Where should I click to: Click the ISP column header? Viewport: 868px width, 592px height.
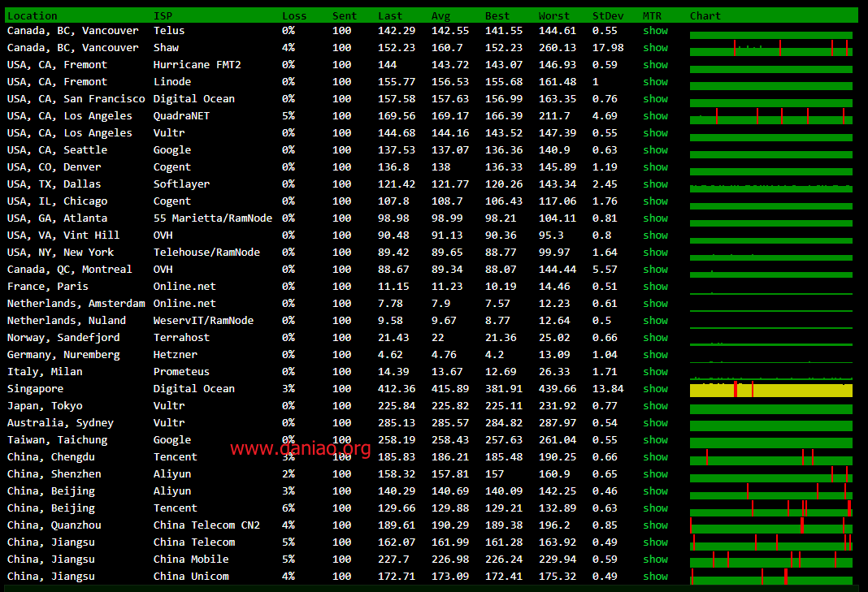(163, 16)
